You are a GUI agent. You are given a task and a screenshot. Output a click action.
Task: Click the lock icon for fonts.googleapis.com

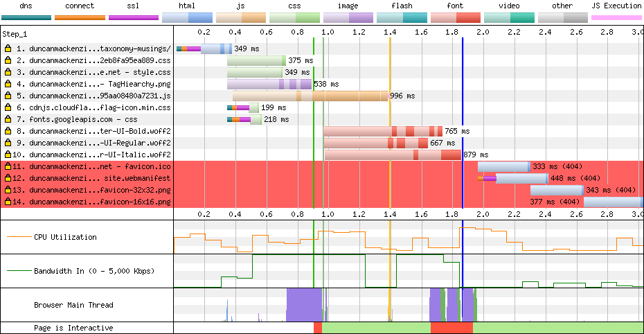(x=8, y=119)
